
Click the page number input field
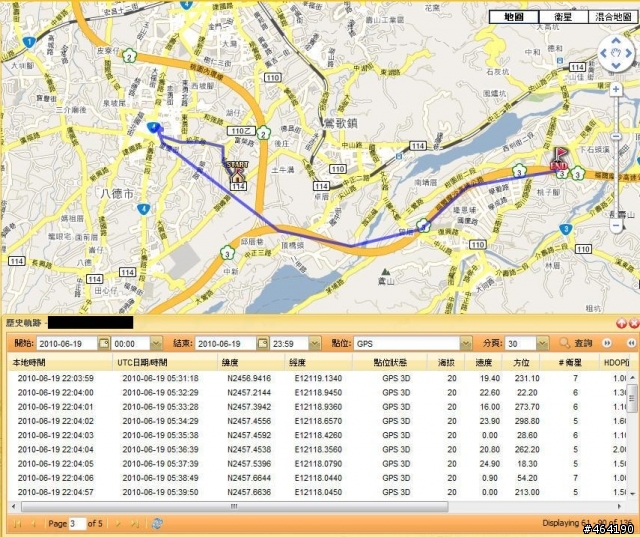[77, 523]
